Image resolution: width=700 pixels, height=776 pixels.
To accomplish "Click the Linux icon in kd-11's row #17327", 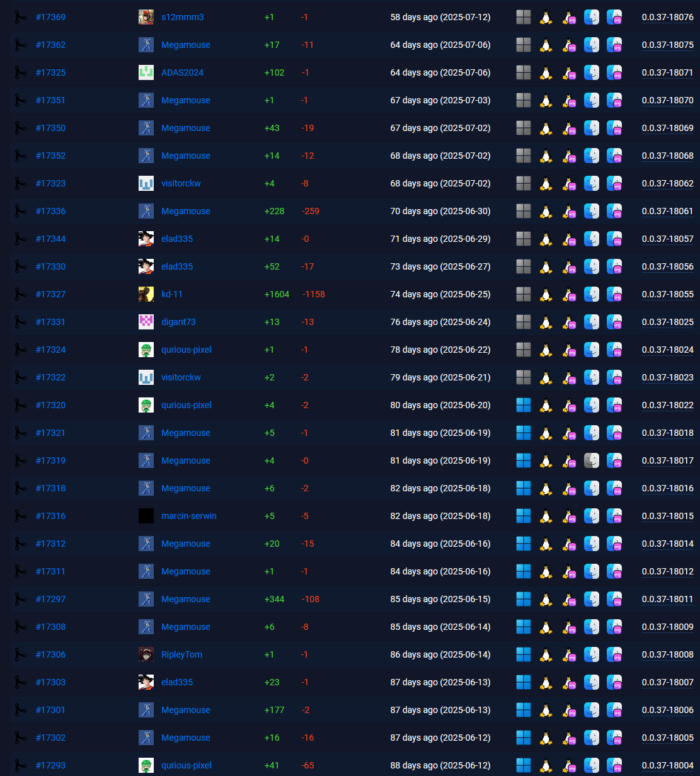I will tap(546, 294).
